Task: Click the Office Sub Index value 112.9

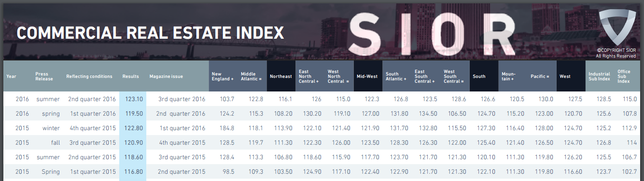Action: 630,128
